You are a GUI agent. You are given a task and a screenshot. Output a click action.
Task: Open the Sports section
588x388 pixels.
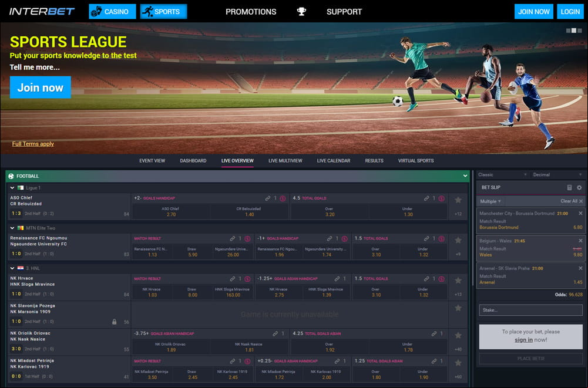tap(163, 12)
